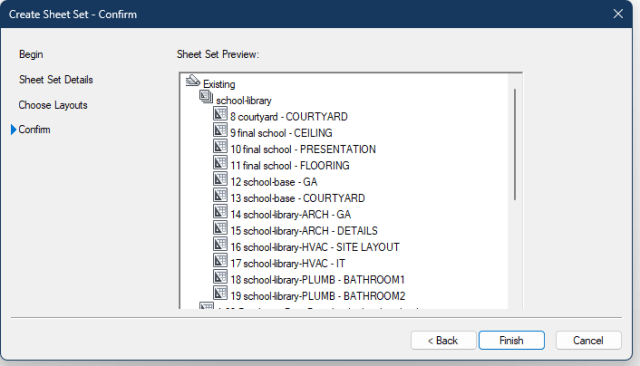This screenshot has height=366, width=640.
Task: Click sheet icon beside 9 final school - CEILING
Action: tap(220, 130)
